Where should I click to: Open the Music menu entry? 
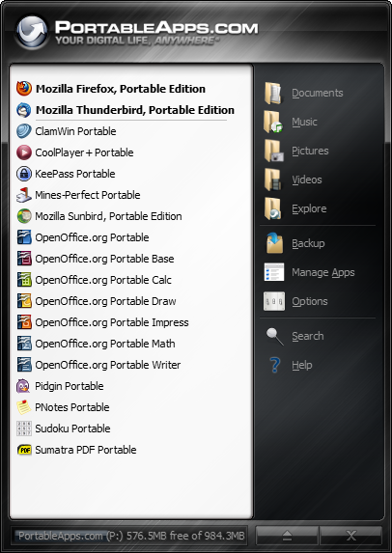pyautogui.click(x=304, y=122)
